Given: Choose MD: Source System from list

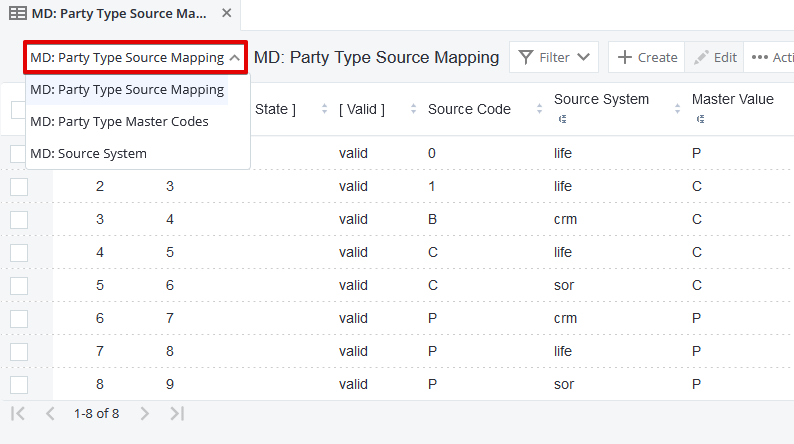Looking at the screenshot, I should pyautogui.click(x=88, y=154).
